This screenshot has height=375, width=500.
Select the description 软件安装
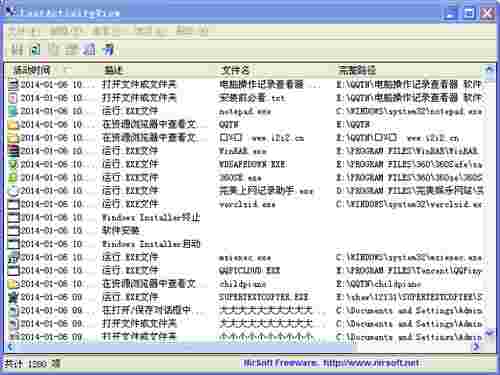click(x=121, y=231)
